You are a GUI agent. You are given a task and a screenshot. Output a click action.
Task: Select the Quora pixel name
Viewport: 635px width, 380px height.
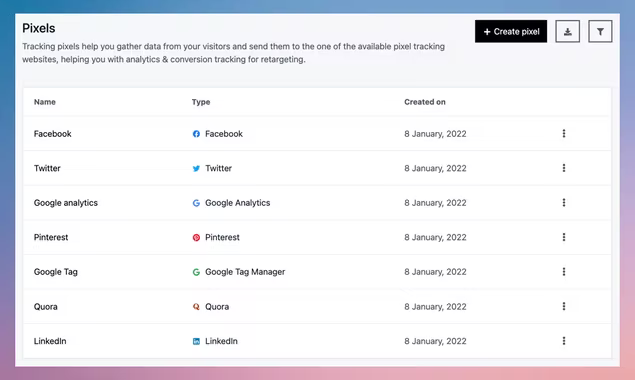(x=45, y=307)
